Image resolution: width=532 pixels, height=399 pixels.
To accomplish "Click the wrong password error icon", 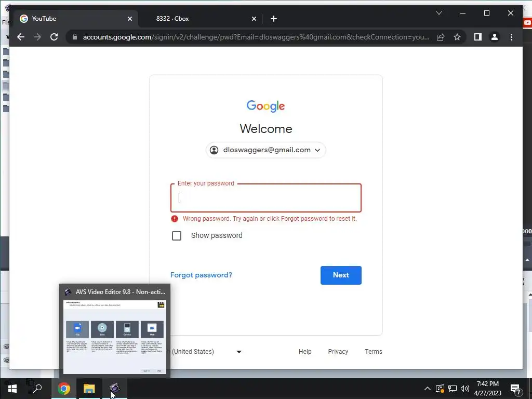I will 175,219.
